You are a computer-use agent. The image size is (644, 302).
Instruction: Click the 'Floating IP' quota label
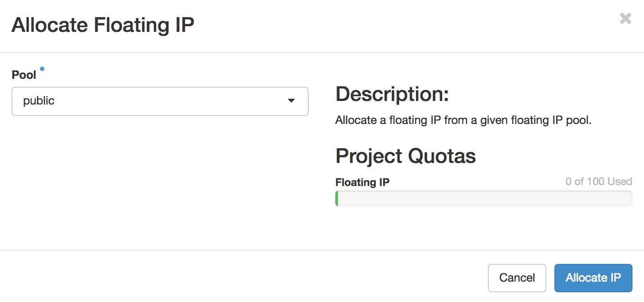coord(362,182)
